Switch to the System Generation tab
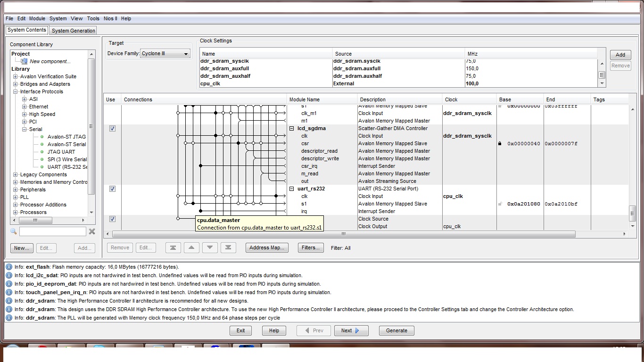Viewport: 644px width, 362px height. [73, 31]
